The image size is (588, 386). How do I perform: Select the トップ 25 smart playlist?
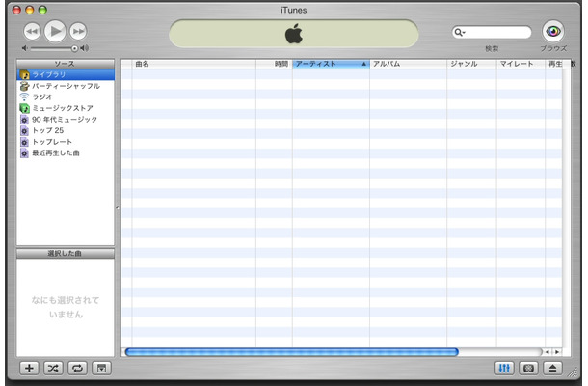[x=66, y=130]
